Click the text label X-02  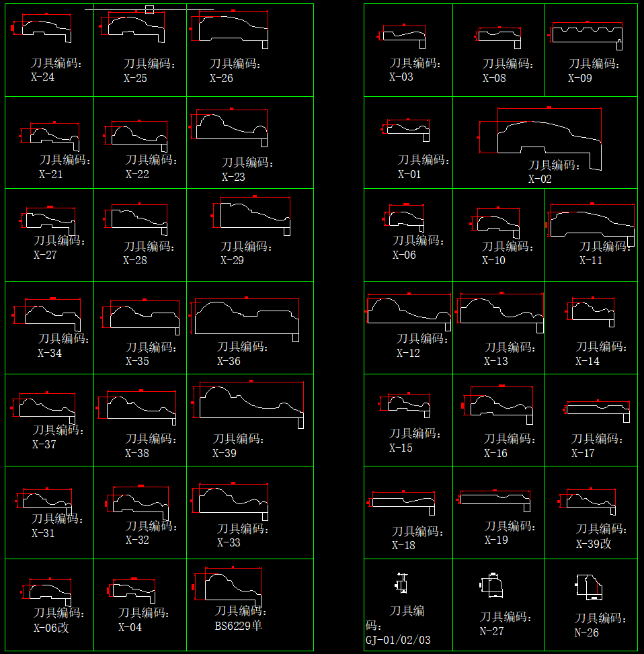(540, 179)
